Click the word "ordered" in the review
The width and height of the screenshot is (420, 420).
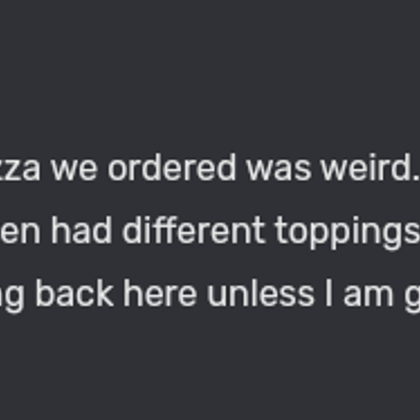pyautogui.click(x=172, y=167)
